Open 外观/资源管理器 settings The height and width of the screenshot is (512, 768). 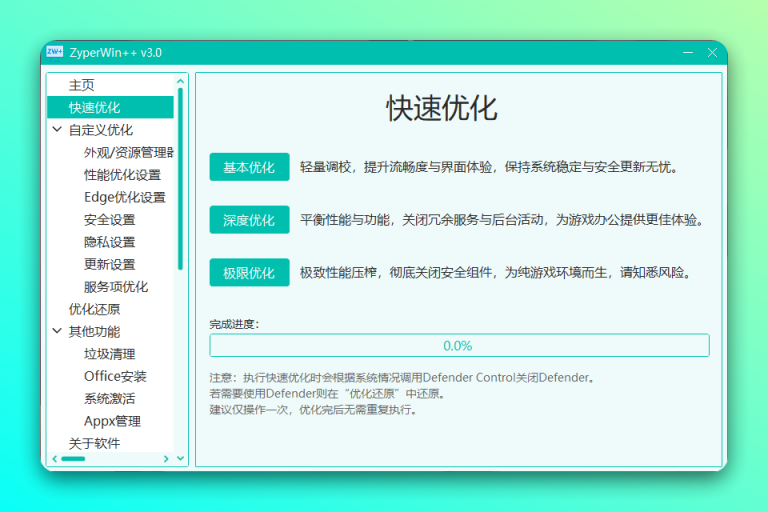coord(128,152)
